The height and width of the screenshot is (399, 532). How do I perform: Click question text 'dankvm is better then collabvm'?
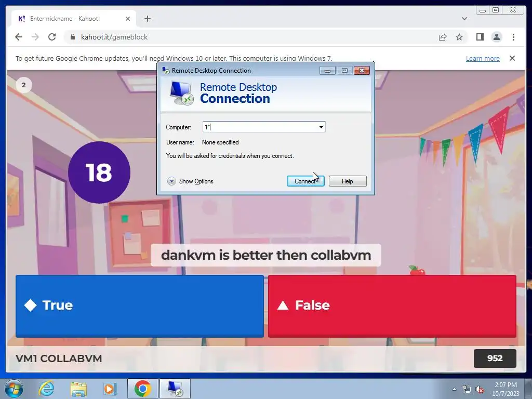(266, 255)
